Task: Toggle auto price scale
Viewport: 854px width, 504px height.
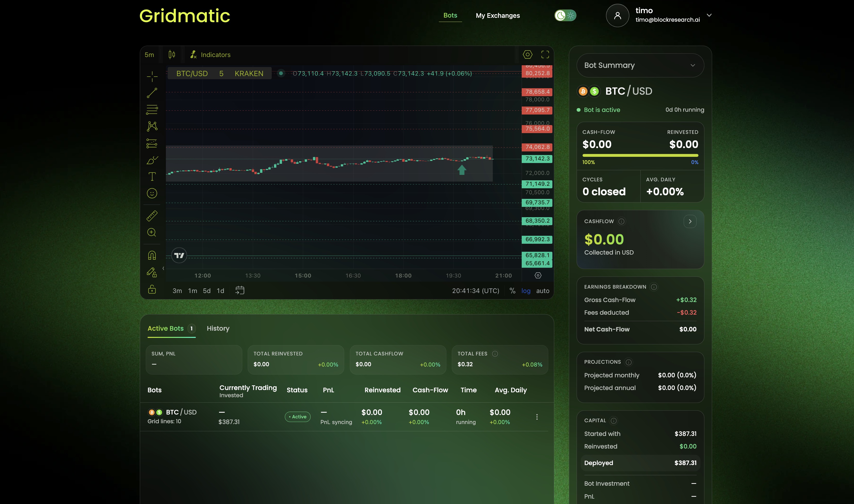Action: (543, 291)
